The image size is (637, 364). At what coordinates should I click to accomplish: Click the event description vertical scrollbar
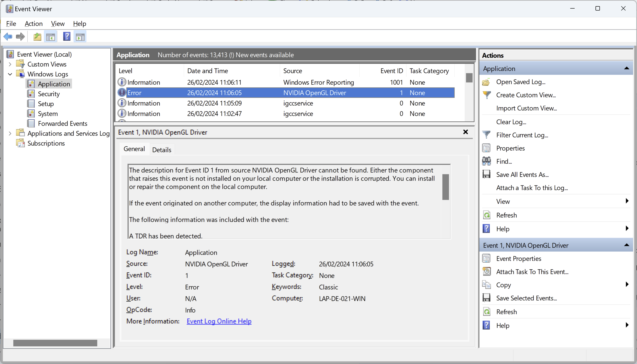click(x=446, y=187)
